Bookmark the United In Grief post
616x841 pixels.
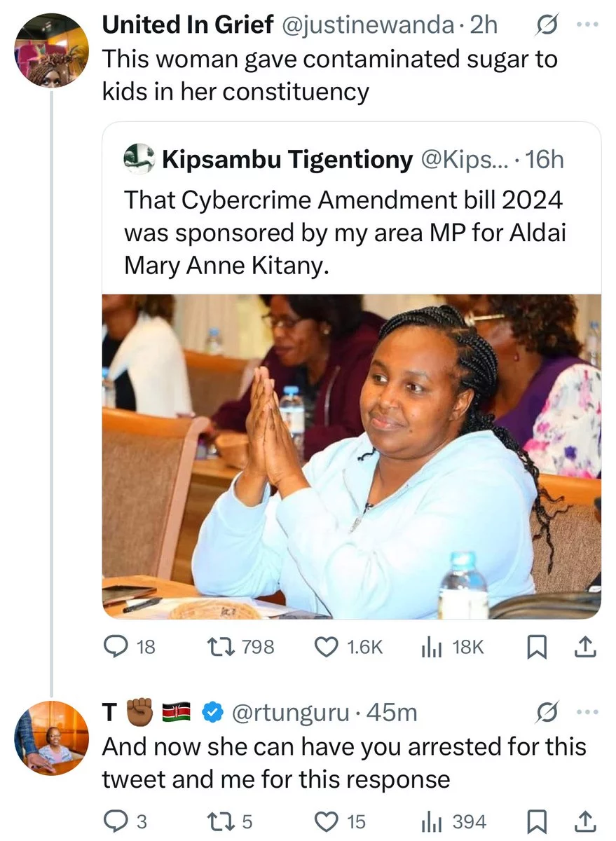pyautogui.click(x=535, y=648)
